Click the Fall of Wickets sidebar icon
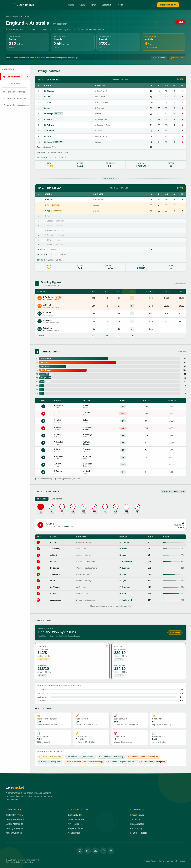Image resolution: width=191 pixels, height=868 pixels. [x=4, y=98]
